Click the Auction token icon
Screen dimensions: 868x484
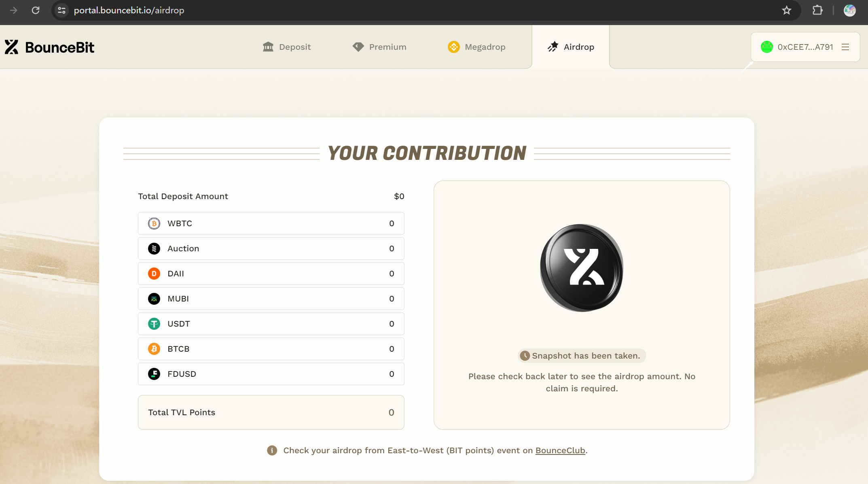(x=154, y=248)
